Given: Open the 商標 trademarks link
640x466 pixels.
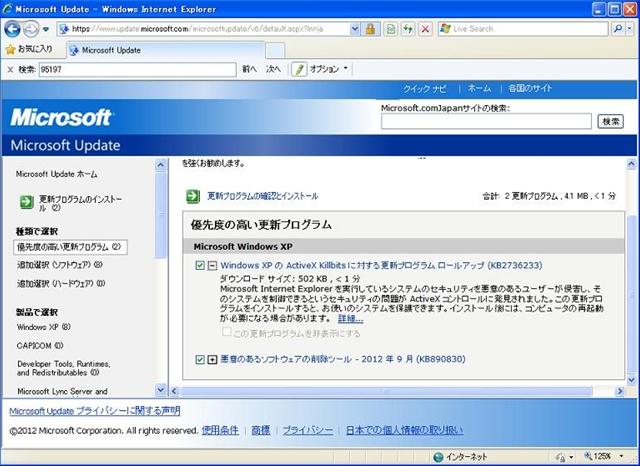Looking at the screenshot, I should [261, 430].
